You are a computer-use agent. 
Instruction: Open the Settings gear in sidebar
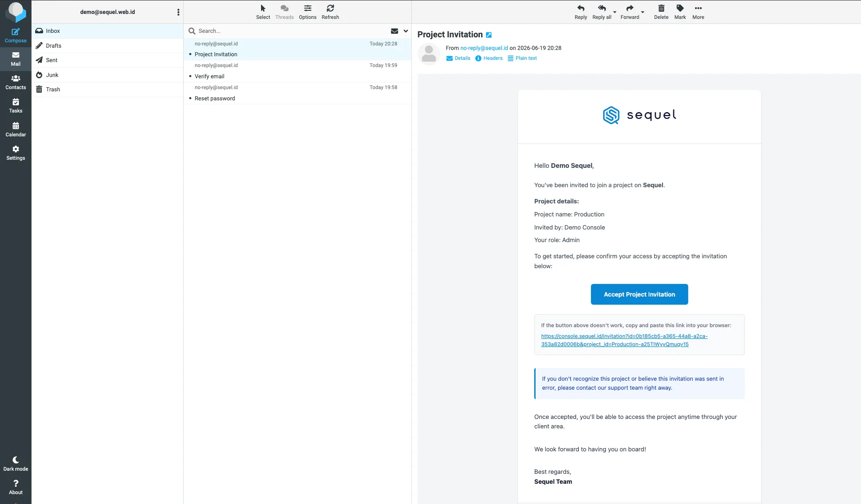[x=16, y=153]
